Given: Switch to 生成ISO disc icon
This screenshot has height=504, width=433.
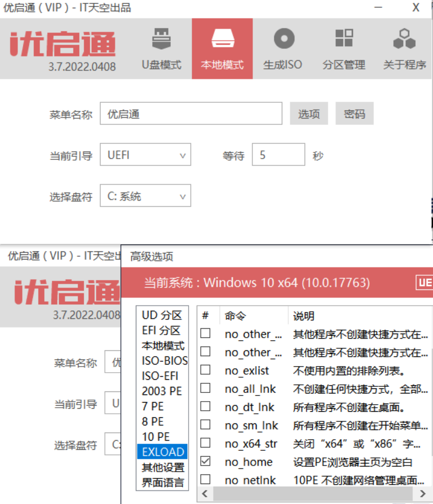Looking at the screenshot, I should (283, 49).
